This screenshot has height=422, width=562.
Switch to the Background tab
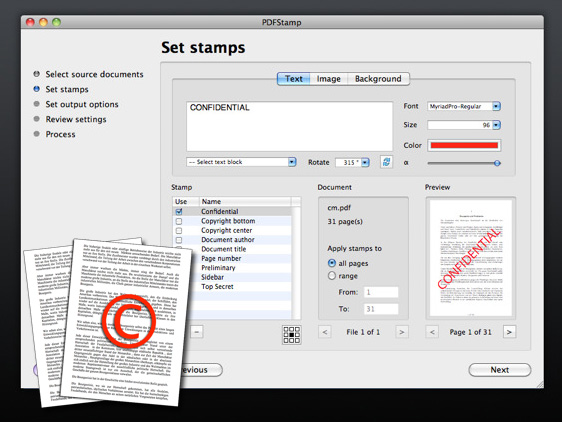tap(378, 79)
